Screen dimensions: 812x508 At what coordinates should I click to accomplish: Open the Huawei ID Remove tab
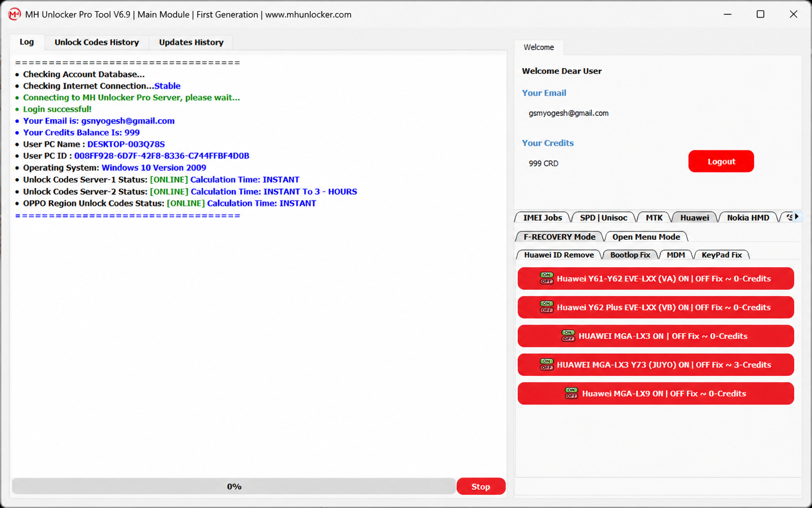(559, 255)
